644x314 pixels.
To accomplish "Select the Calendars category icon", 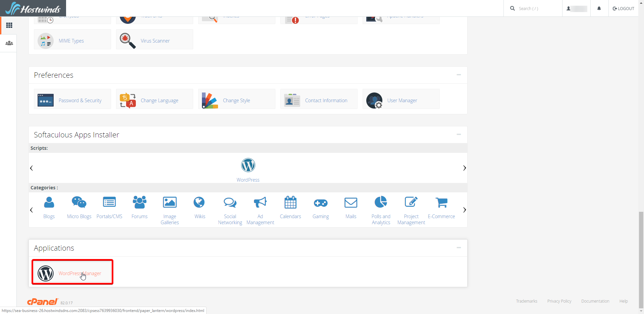I will pos(290,202).
